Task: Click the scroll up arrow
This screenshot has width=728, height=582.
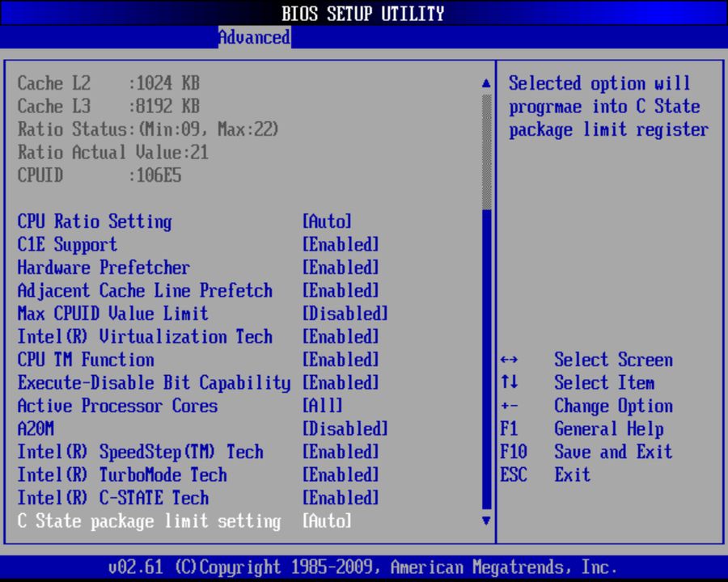Action: pos(486,83)
